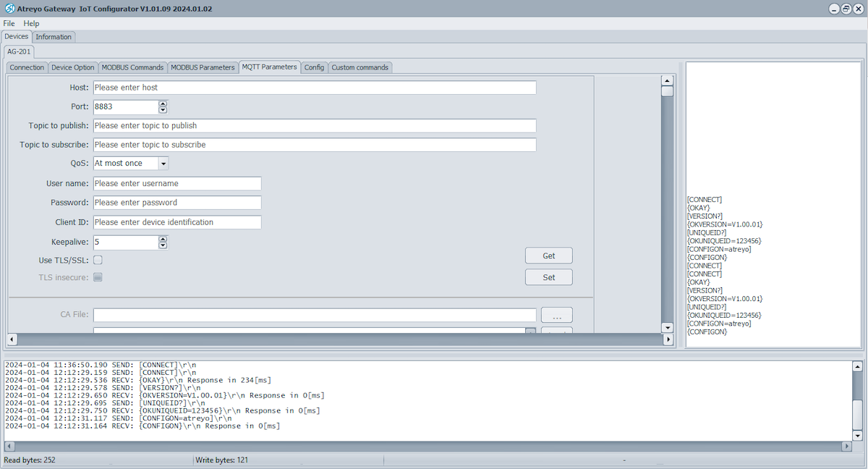
Task: Toggle the TLS insecure checkbox
Action: tap(98, 277)
